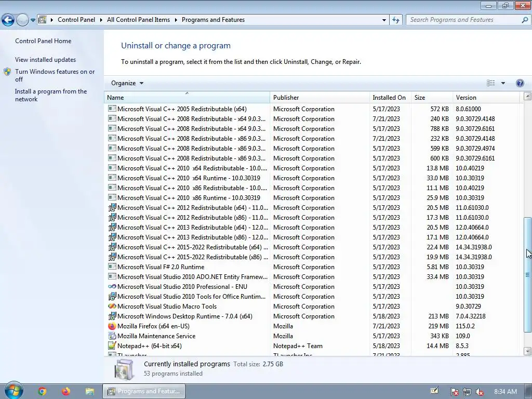Select ADO.NET Entity Framework row name
This screenshot has height=399, width=532.
192,277
